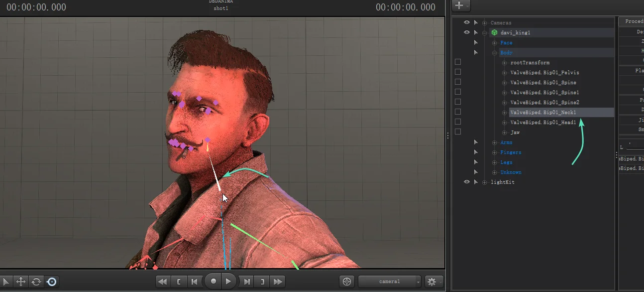Click the plus add button above animation set list

tap(460, 5)
